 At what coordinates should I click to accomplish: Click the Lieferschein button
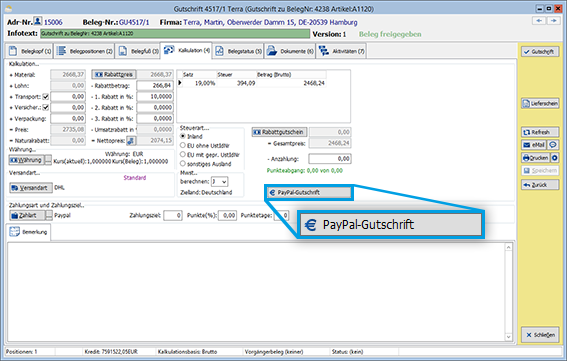click(540, 103)
